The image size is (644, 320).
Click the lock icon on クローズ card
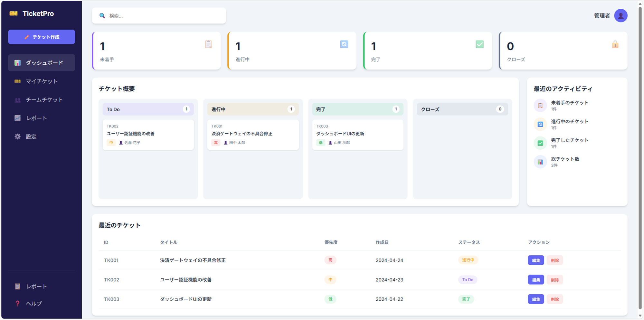[615, 44]
